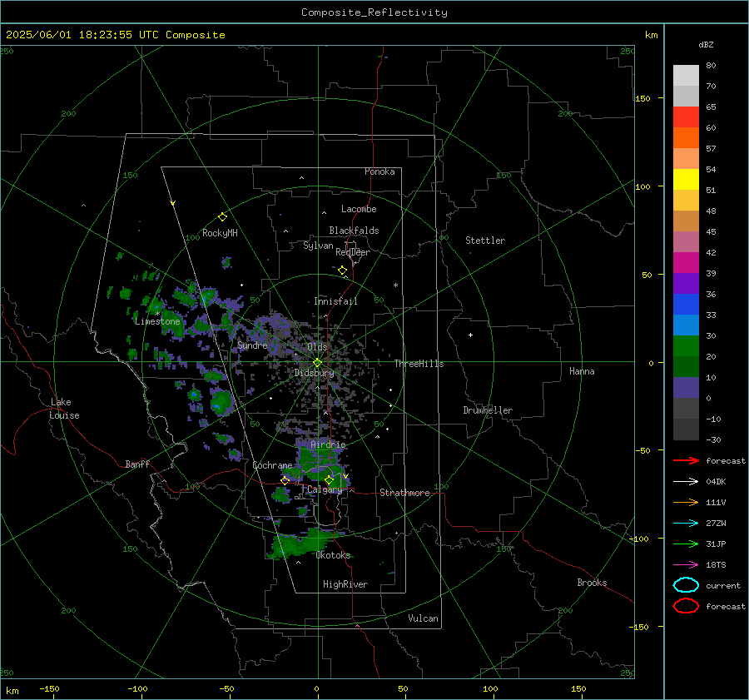Viewport: 749px width, 700px height.
Task: Click the Okotoks town label
Action: (333, 555)
